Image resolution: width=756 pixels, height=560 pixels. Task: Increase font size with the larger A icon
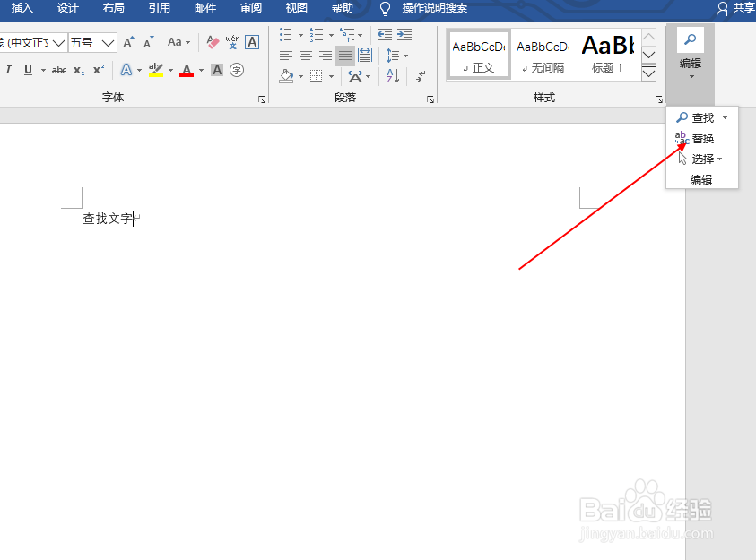128,42
